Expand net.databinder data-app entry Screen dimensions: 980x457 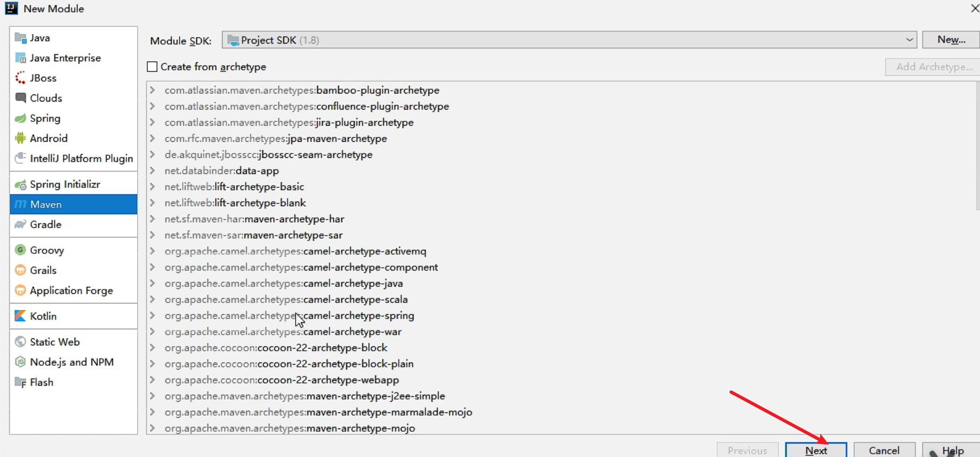[x=153, y=171]
